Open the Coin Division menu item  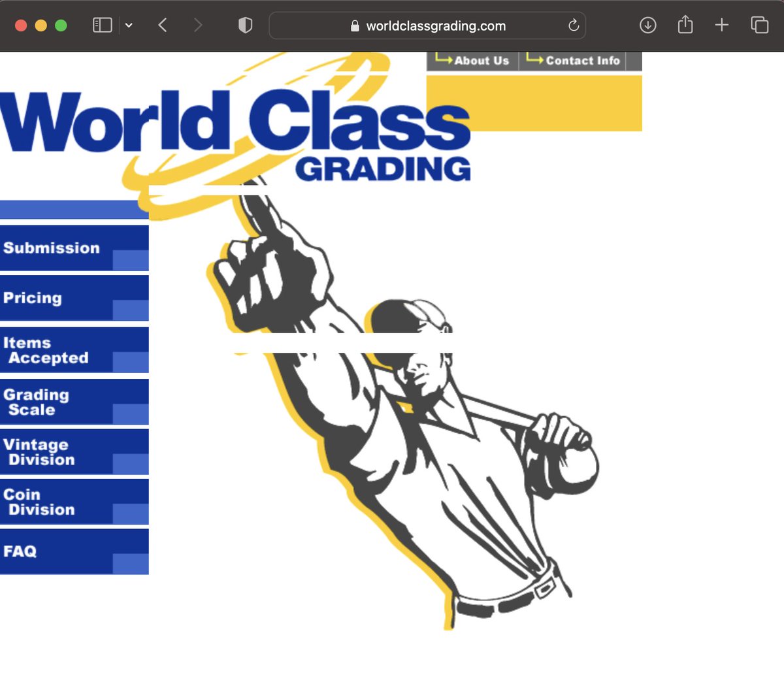[74, 502]
